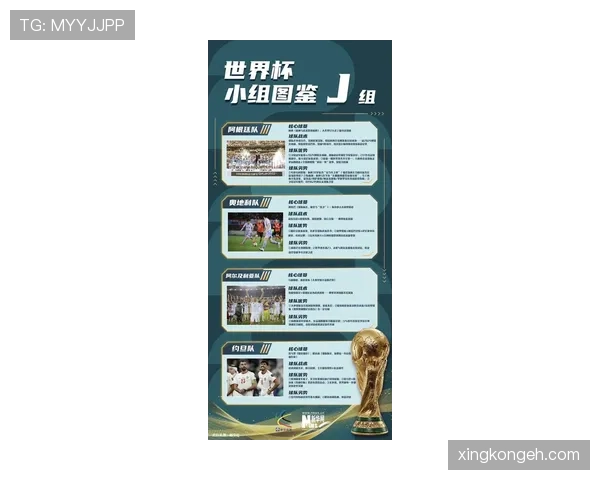Screen dimensions: 600x480
Task: Open the Jordan team players photo
Action: [255, 377]
